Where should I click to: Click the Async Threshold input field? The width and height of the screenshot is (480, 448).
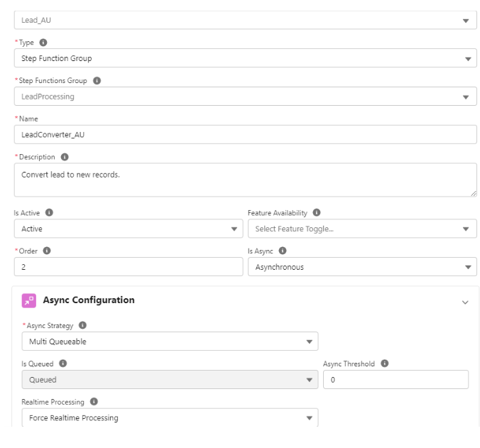coord(396,379)
